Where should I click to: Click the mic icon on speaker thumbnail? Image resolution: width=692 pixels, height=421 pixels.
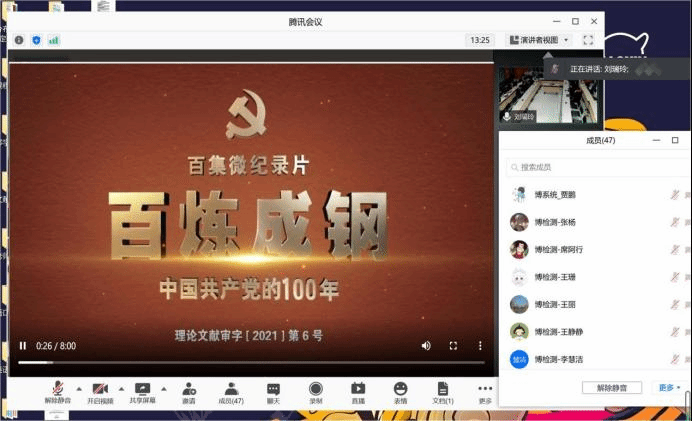pos(507,117)
